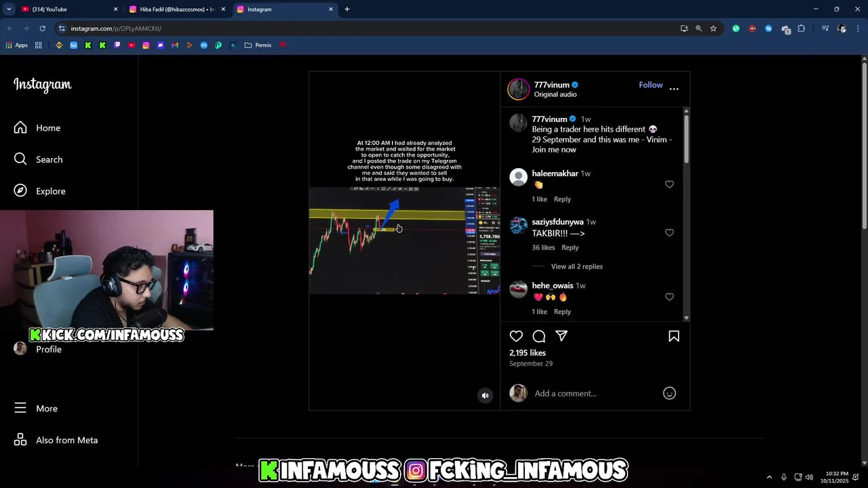Open the Apps bookmarks shortcut
The height and width of the screenshot is (488, 868).
[16, 45]
